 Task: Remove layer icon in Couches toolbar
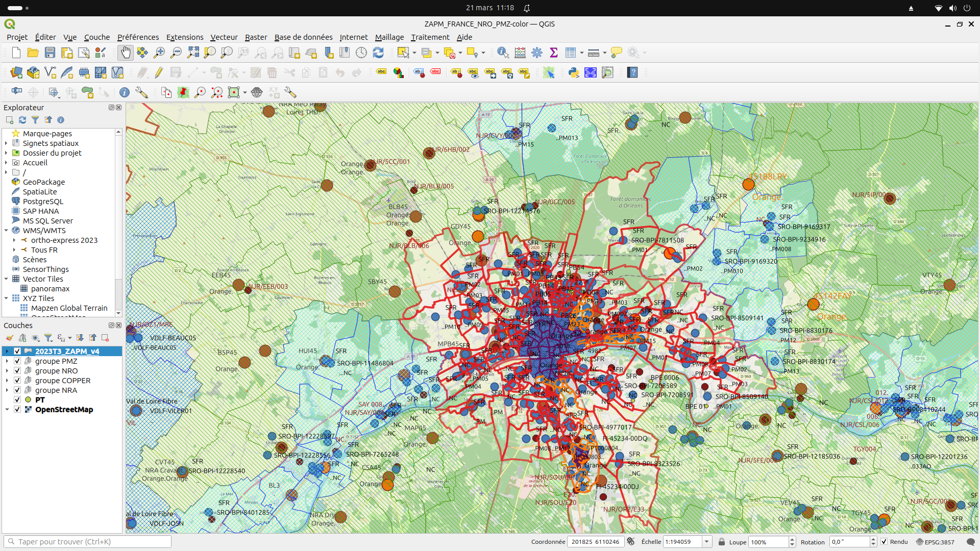click(x=105, y=338)
